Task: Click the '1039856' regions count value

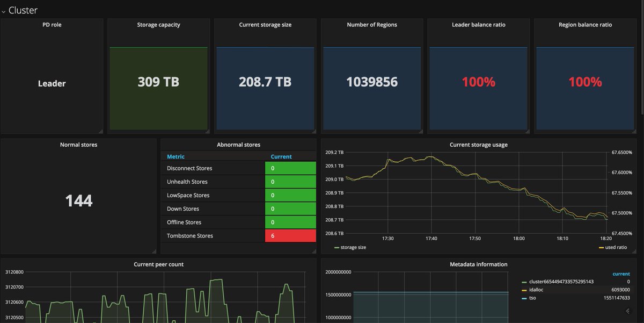Action: point(372,82)
